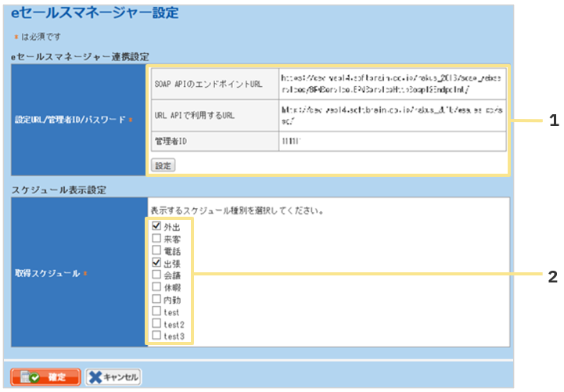Select the test3 checkbox
The height and width of the screenshot is (392, 564).
pyautogui.click(x=157, y=336)
